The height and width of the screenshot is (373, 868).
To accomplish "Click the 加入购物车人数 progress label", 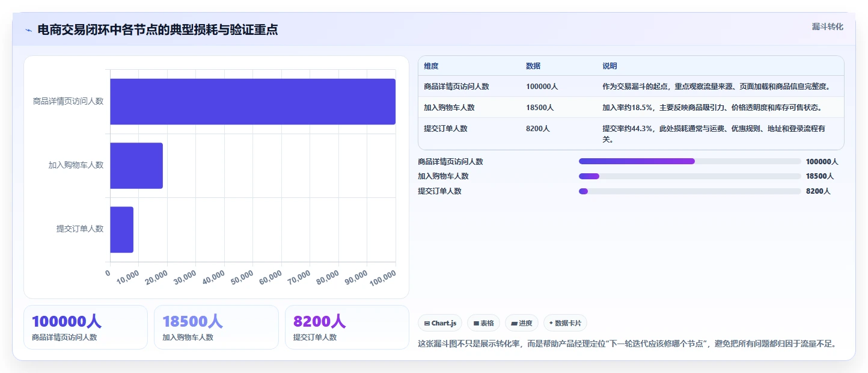I will point(443,176).
